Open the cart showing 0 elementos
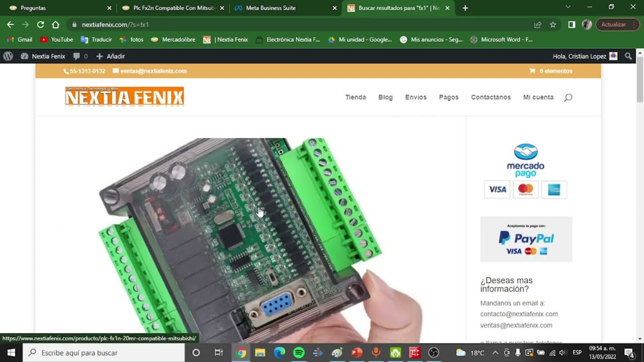Viewport: 644px width, 362px height. (x=551, y=71)
